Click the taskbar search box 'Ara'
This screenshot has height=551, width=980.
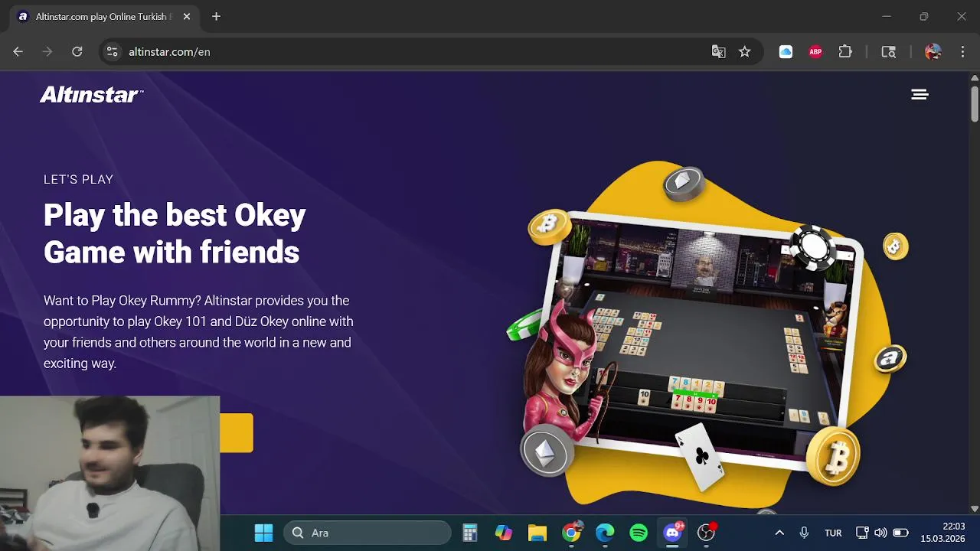point(367,533)
